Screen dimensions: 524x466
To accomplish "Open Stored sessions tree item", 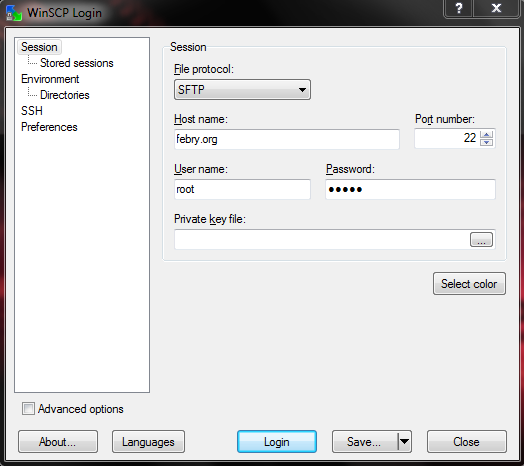I will click(x=77, y=63).
